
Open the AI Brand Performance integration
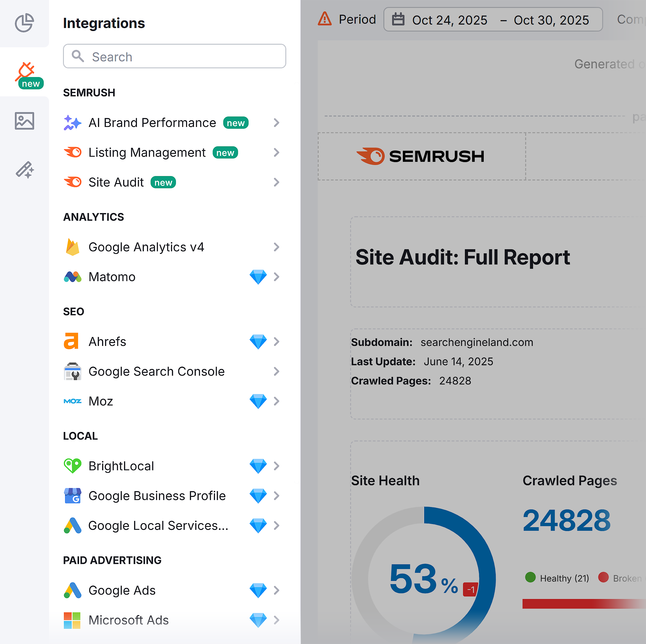pos(276,123)
